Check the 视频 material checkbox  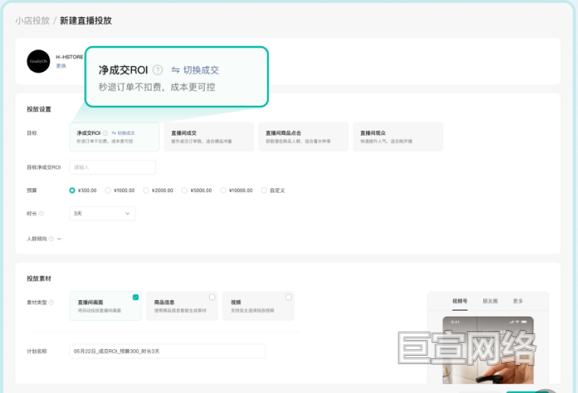tap(289, 297)
